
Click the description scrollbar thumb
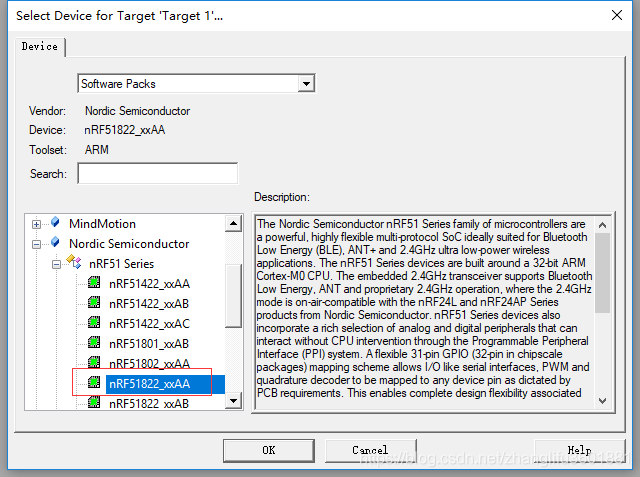[602, 273]
